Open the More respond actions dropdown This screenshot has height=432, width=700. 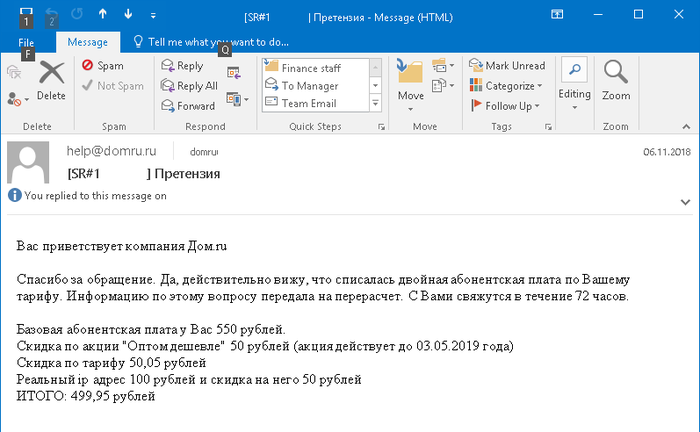[x=238, y=99]
